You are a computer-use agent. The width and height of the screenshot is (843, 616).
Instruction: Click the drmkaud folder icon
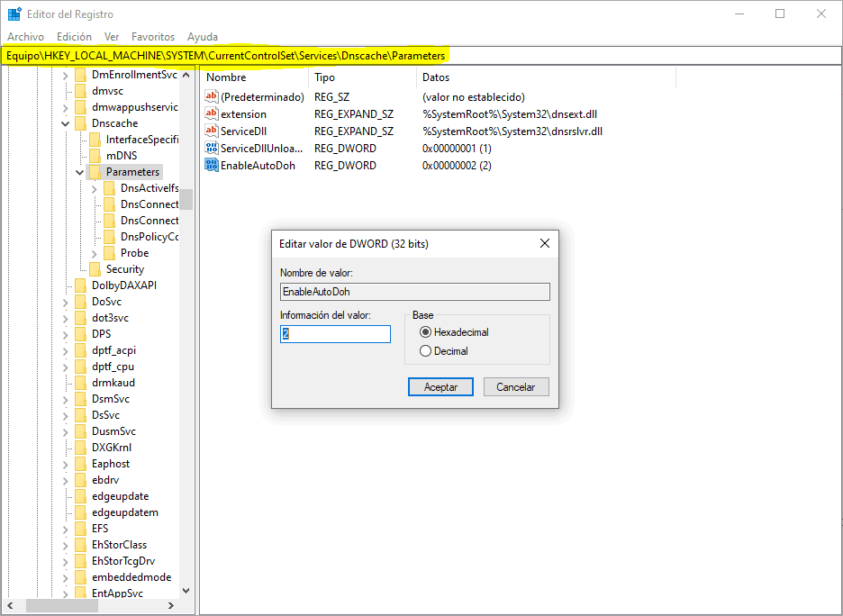(81, 383)
